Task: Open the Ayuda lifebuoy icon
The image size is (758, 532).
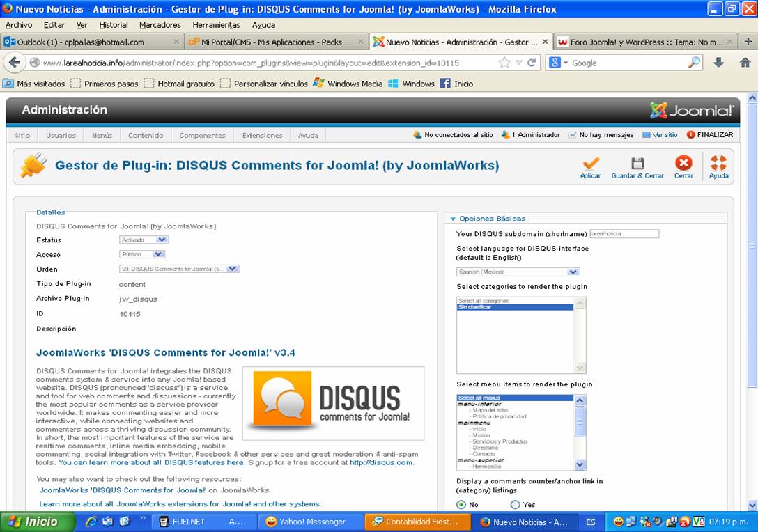Action: [718, 162]
